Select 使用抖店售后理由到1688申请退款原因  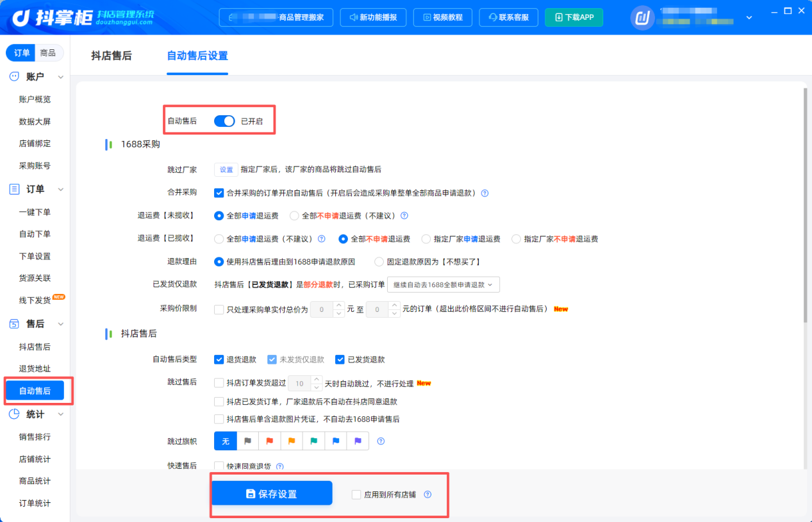(219, 262)
